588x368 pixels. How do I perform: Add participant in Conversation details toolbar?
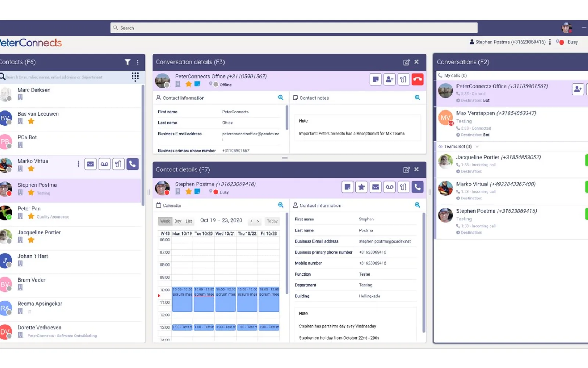click(x=390, y=79)
